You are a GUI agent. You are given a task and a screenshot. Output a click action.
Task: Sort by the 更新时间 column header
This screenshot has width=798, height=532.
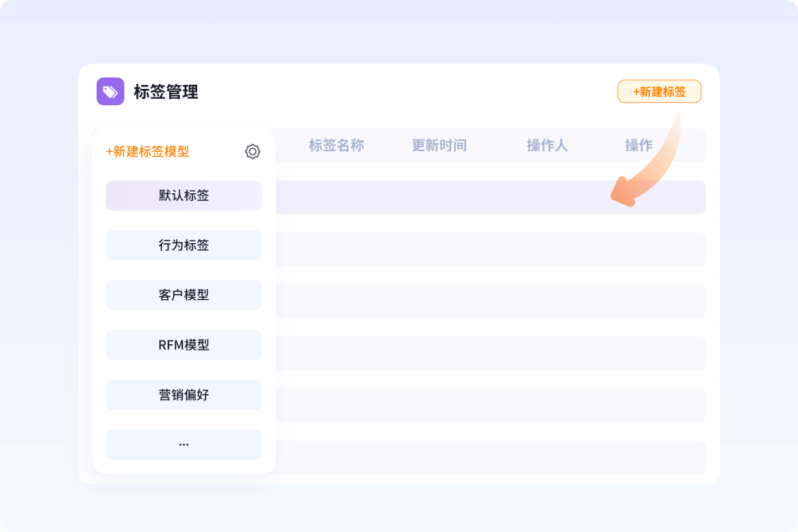[x=439, y=146]
